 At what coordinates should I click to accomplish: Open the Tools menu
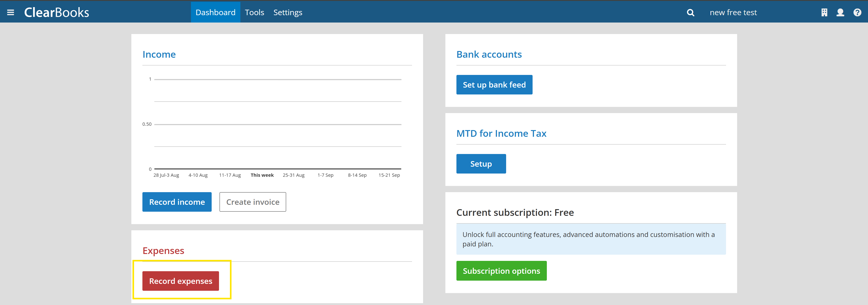click(x=254, y=12)
